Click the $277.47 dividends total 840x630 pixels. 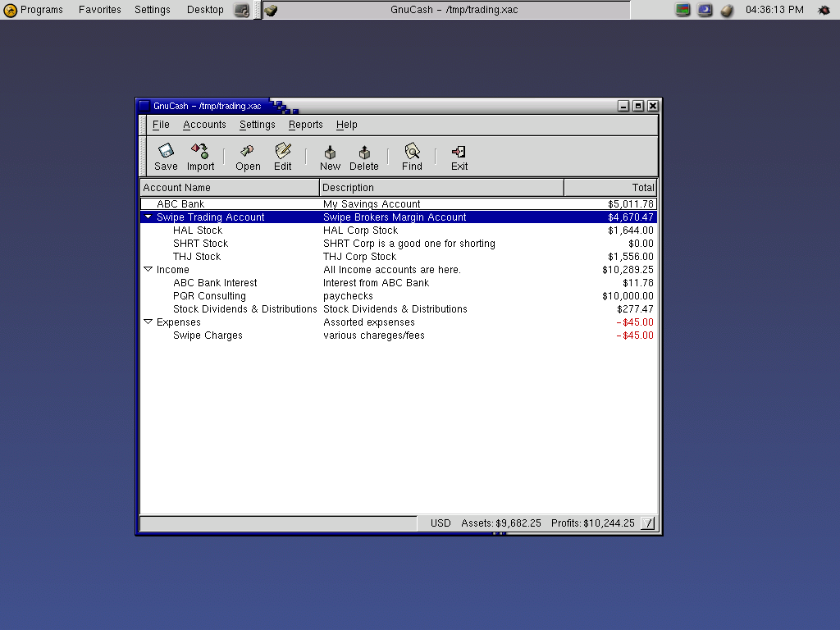click(x=635, y=309)
